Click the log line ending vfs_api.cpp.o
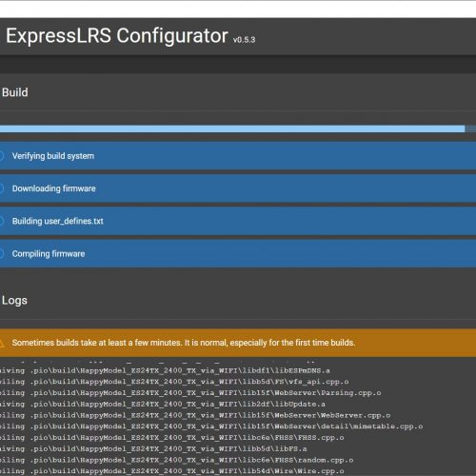The image size is (476, 476). (x=174, y=382)
